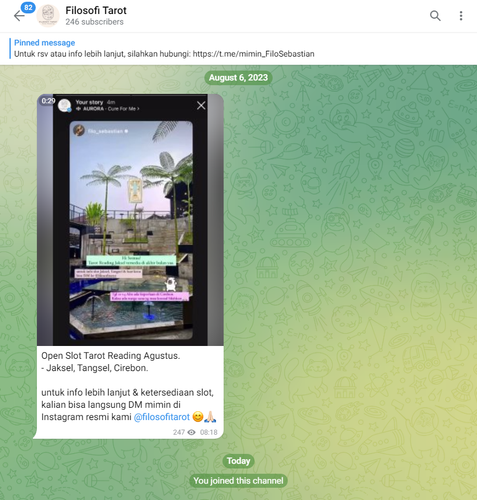The image size is (477, 500).
Task: Click the 246 subscribers label
Action: coord(94,22)
